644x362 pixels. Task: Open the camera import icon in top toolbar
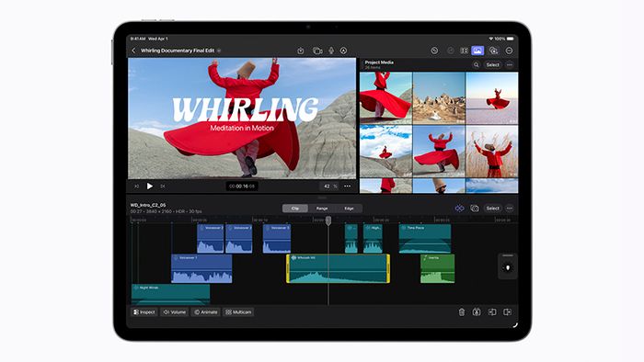pos(317,51)
